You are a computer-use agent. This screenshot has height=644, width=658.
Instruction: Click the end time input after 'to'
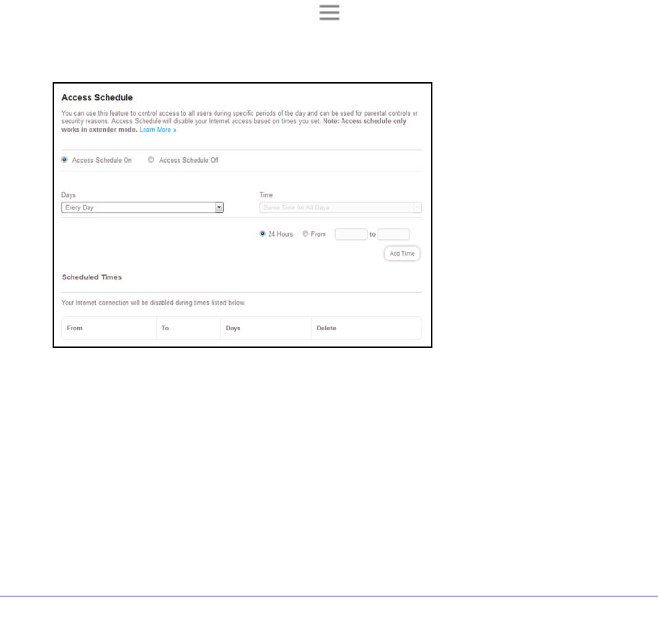[x=394, y=234]
